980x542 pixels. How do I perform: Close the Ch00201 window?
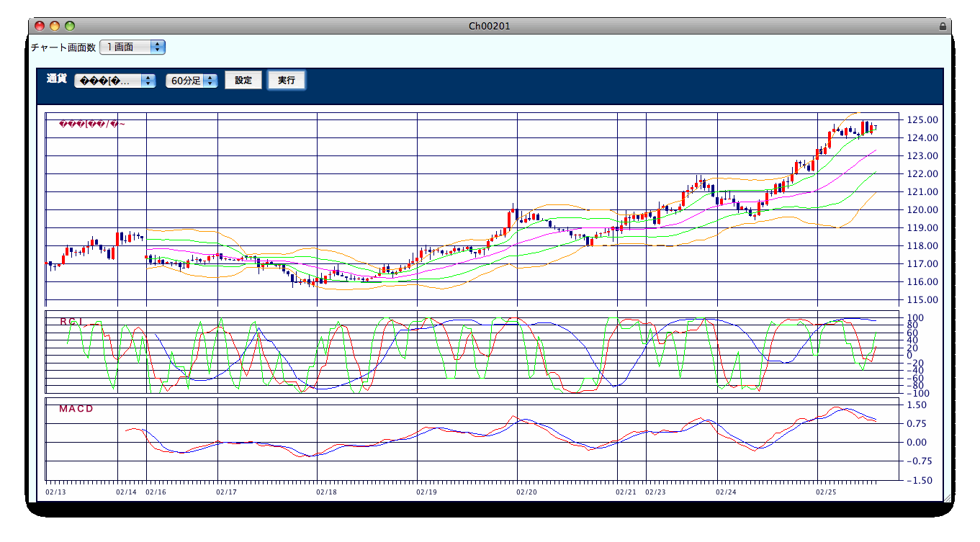coord(40,27)
